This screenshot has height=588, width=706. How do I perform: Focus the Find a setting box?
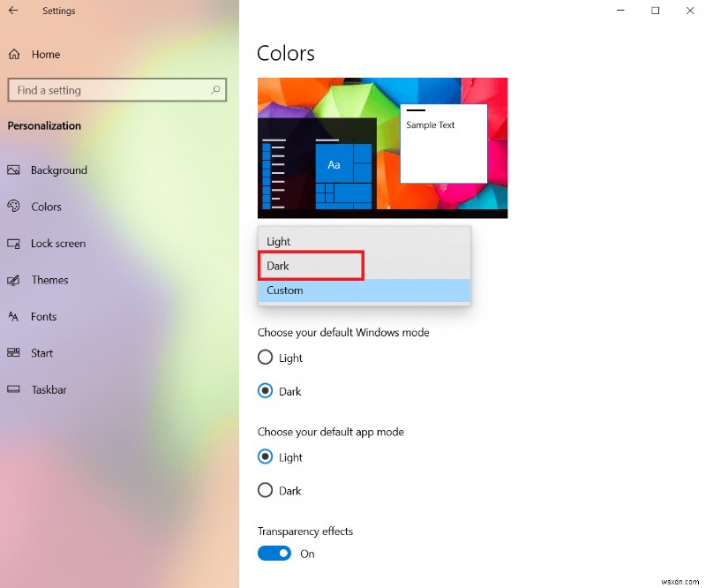(x=117, y=90)
